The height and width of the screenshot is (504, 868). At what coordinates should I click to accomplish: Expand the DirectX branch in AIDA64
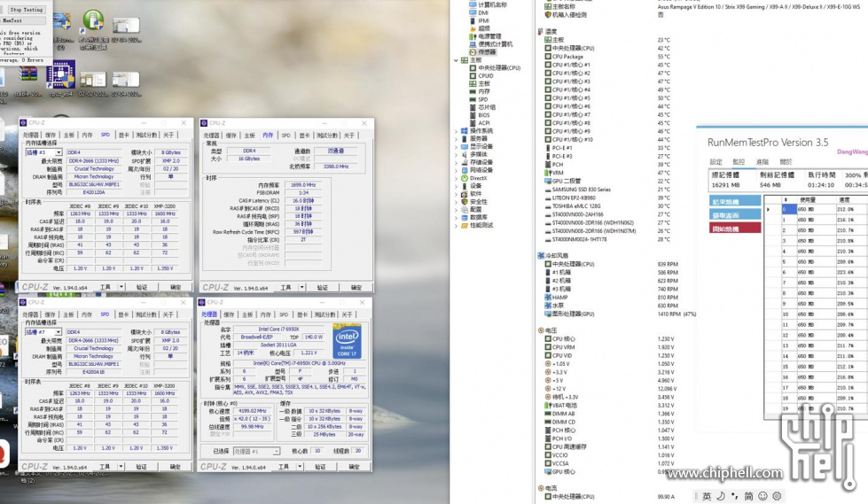coord(456,178)
